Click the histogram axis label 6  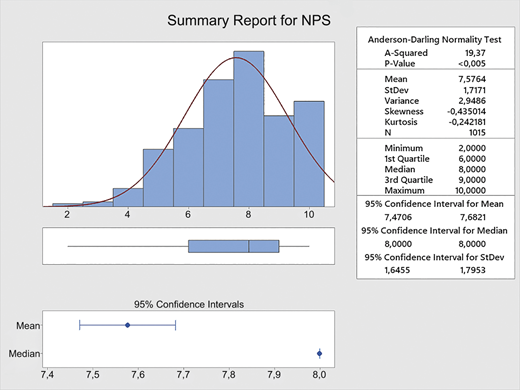coord(188,214)
